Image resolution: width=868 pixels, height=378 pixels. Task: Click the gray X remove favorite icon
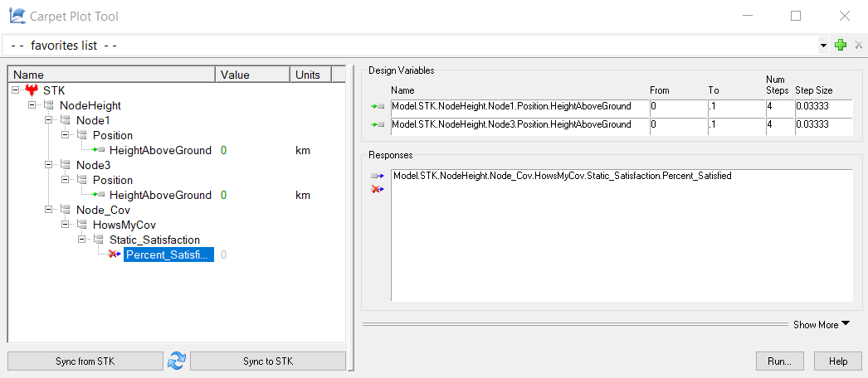(858, 45)
